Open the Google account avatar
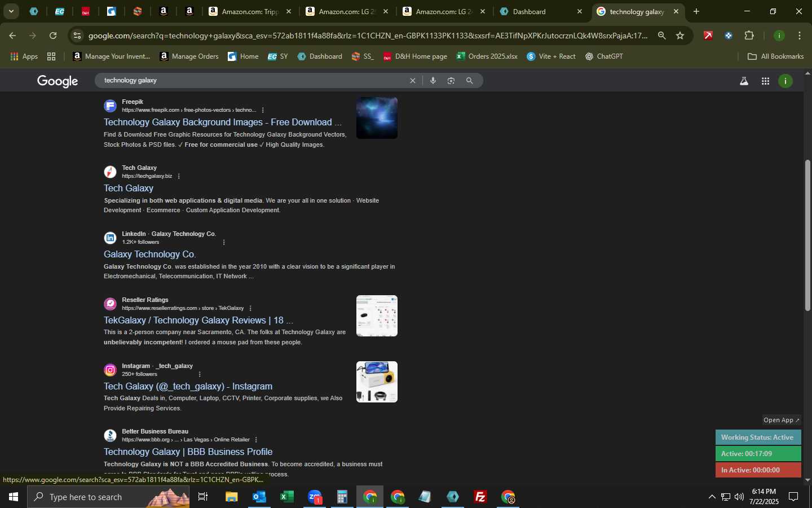Viewport: 812px width, 508px height. tap(785, 81)
